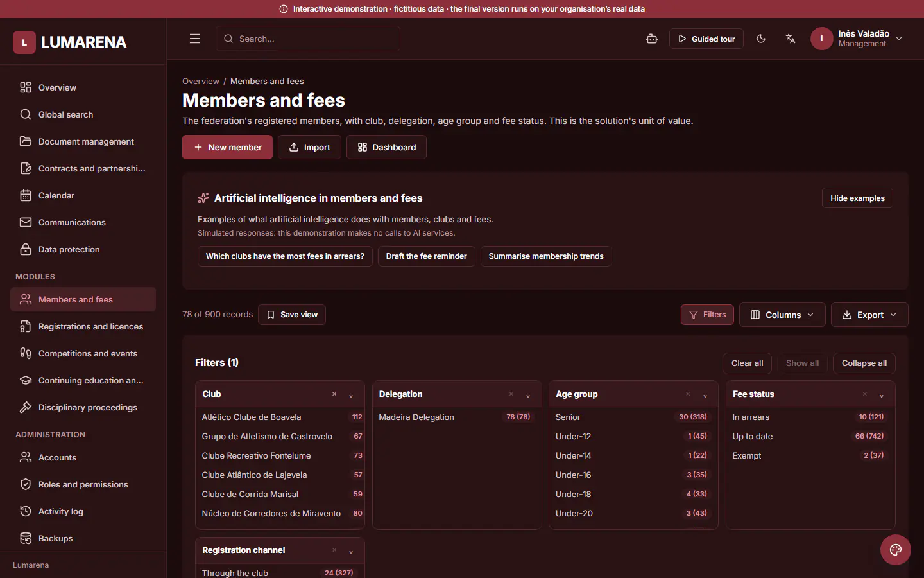Open Global search in the sidebar
924x578 pixels.
pos(83,114)
